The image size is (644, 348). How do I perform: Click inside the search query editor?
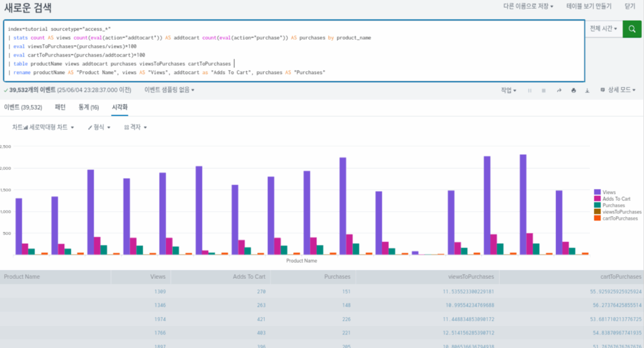click(294, 50)
